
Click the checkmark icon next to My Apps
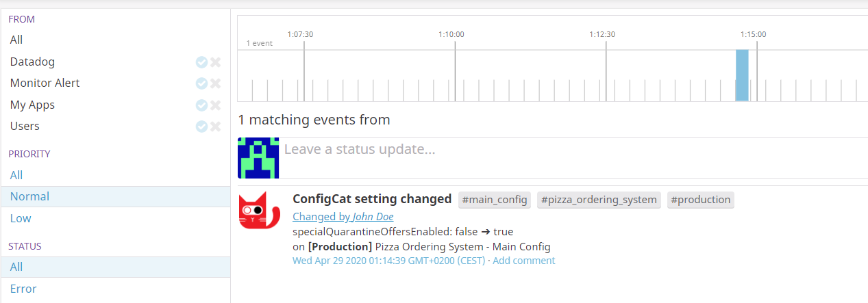201,105
